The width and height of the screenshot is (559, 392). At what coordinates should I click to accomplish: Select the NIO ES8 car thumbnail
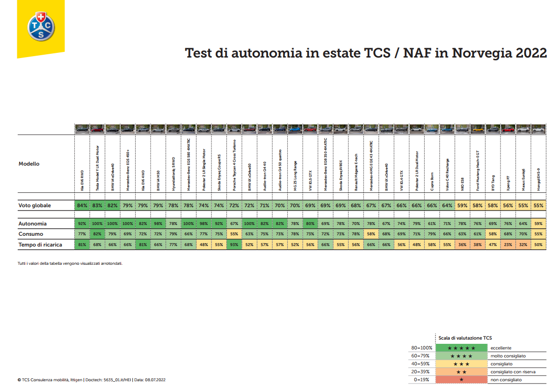click(462, 129)
